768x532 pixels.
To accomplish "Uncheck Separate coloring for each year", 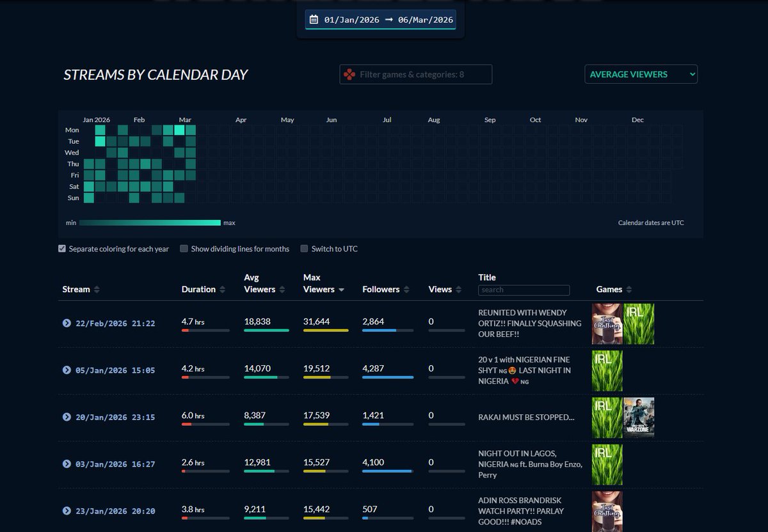I will 62,249.
